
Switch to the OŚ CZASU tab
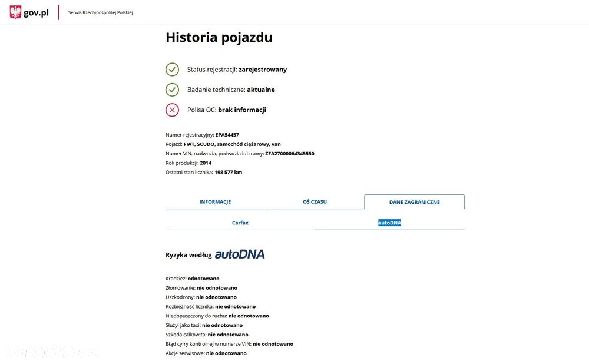click(x=315, y=202)
